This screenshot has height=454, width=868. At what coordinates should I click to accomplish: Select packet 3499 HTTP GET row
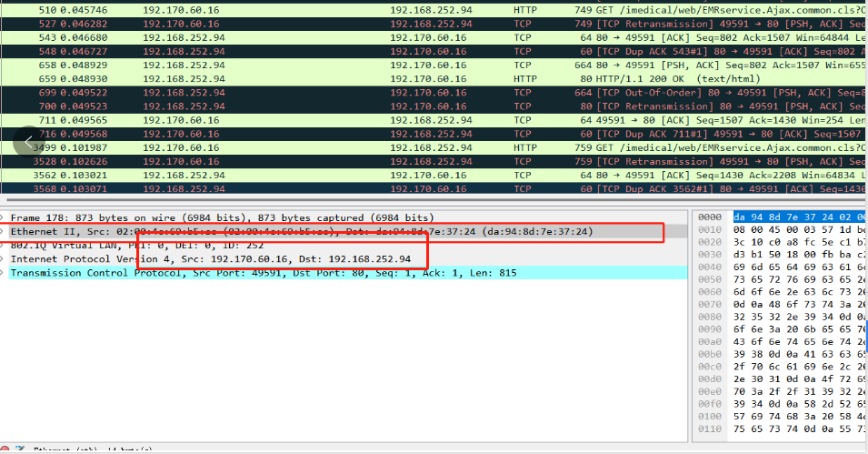(434, 147)
